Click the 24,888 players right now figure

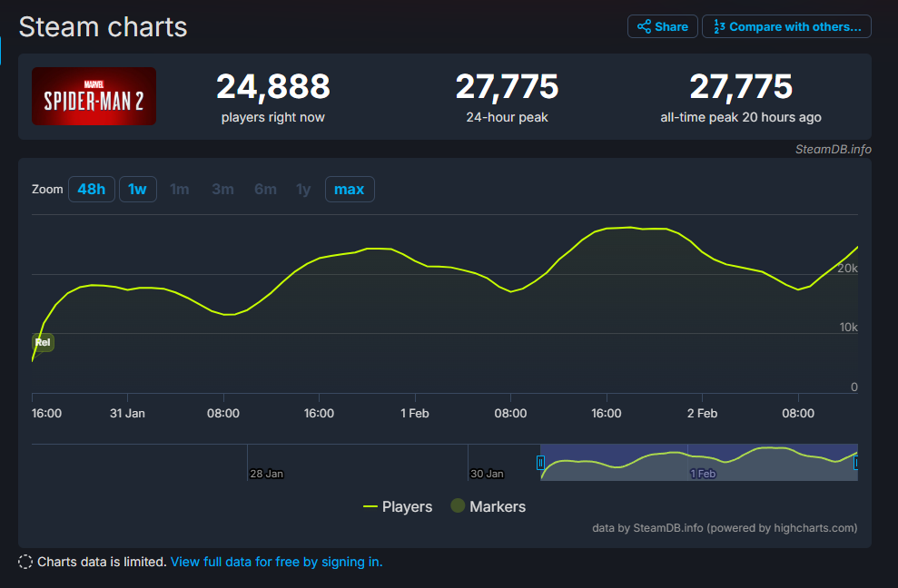point(273,86)
